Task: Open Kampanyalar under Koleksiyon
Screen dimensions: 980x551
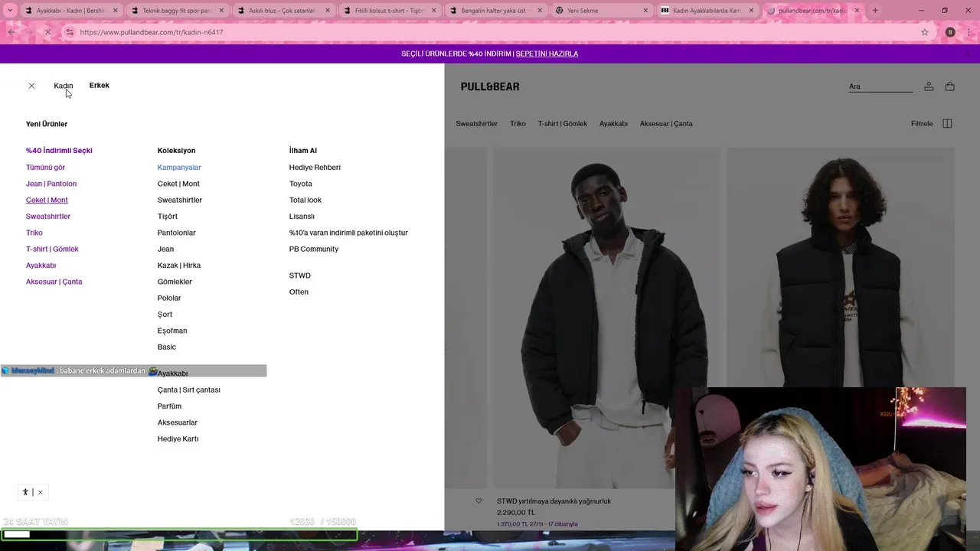Action: [179, 167]
